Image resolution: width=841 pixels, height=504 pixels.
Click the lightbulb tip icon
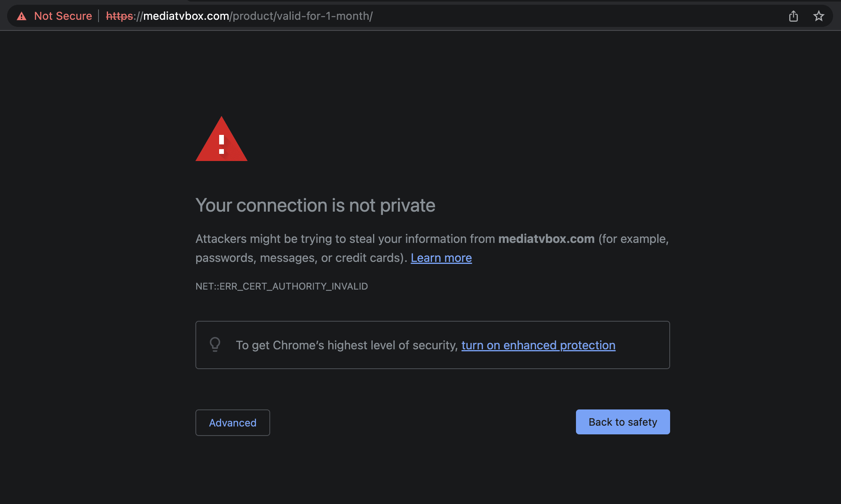coord(215,345)
